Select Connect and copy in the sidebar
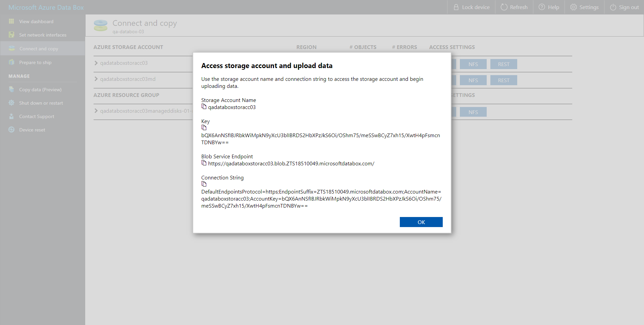The image size is (644, 325). (39, 48)
